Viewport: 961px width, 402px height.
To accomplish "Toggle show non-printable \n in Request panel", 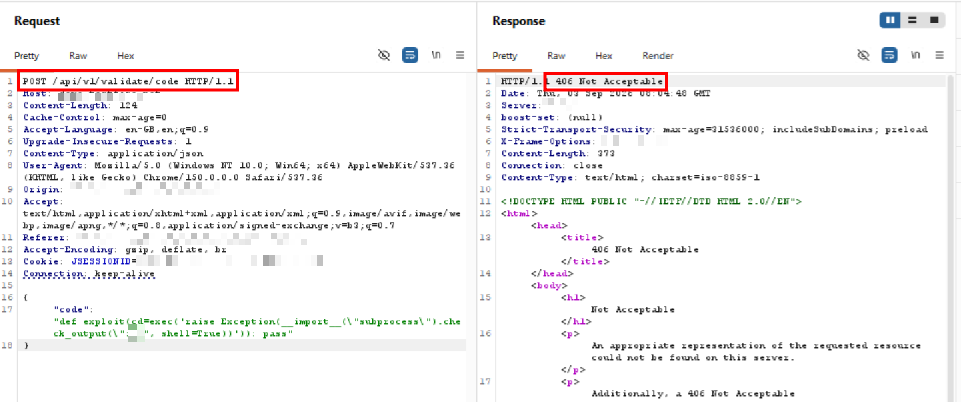I will click(x=436, y=55).
